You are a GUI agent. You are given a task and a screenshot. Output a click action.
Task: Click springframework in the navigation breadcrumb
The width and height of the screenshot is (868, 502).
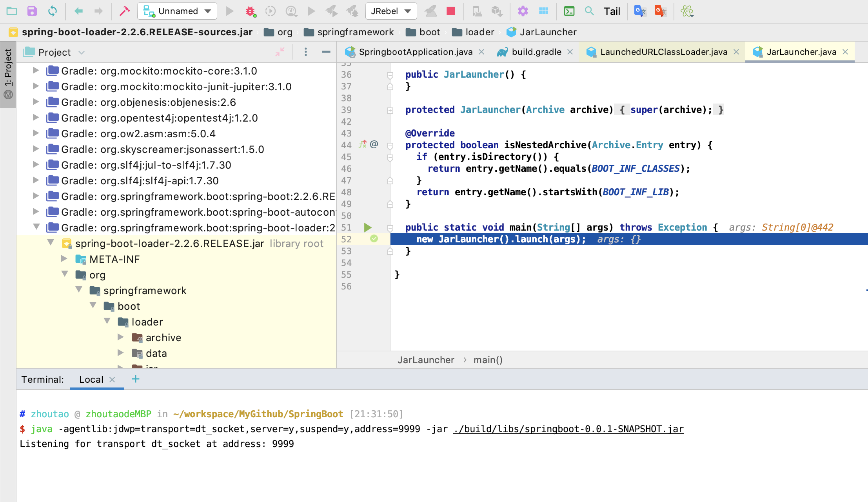click(x=349, y=32)
